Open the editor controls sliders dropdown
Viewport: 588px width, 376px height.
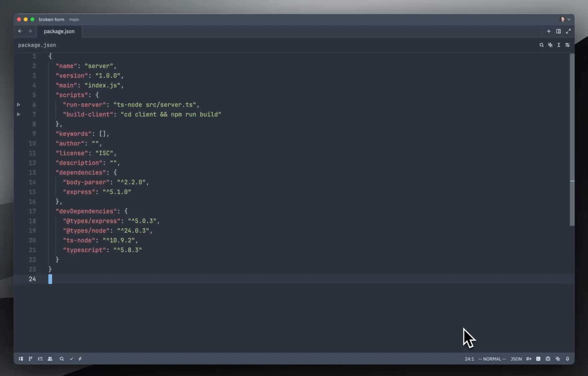[567, 45]
